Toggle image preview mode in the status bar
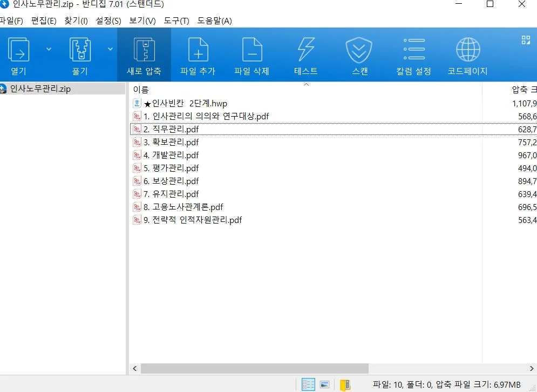The height and width of the screenshot is (392, 537). (325, 384)
